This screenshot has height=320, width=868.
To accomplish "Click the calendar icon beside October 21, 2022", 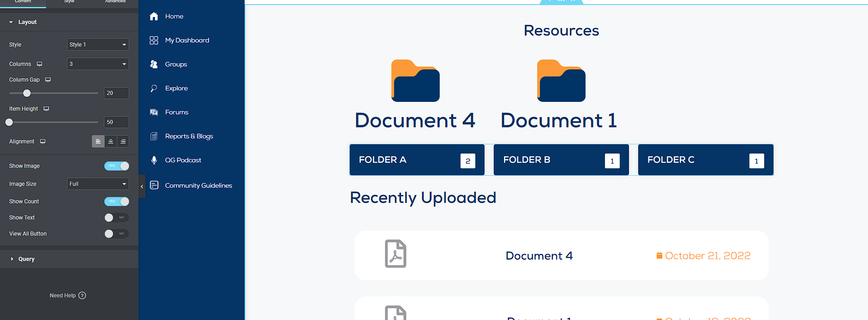I will point(659,255).
